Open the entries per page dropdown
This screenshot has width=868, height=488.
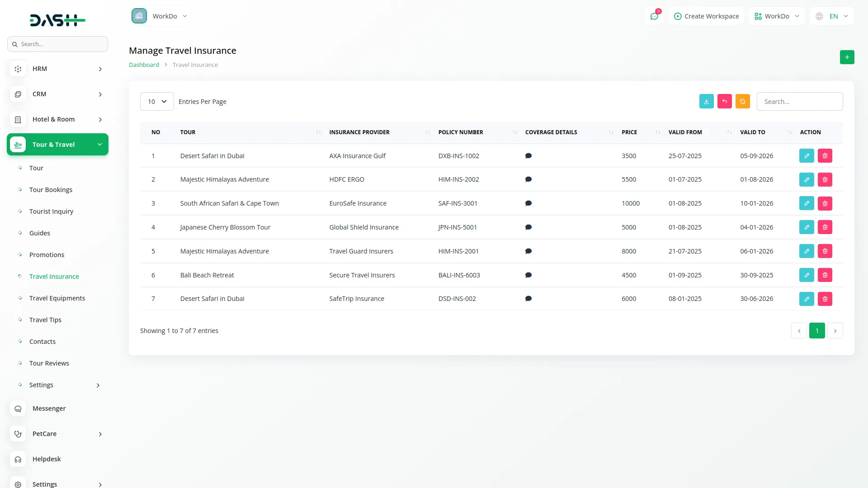click(x=157, y=102)
